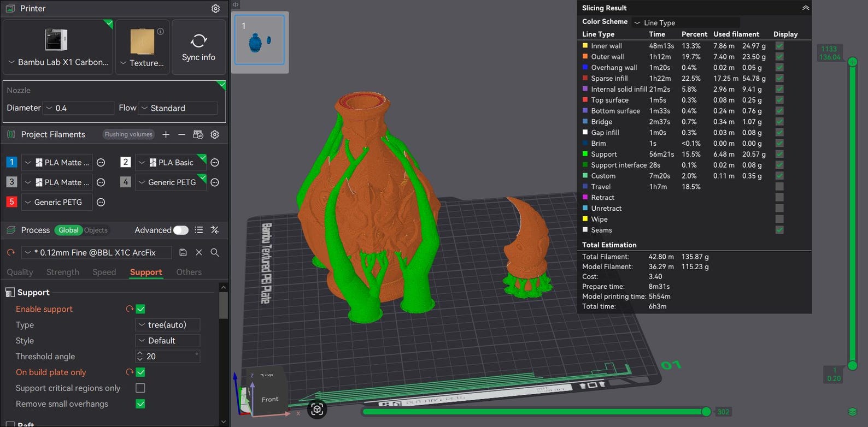Add a new project filament

coord(166,134)
